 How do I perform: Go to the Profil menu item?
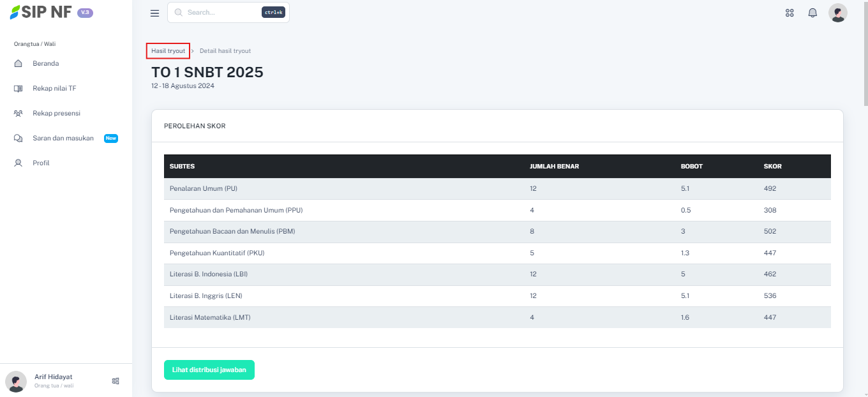pos(41,163)
